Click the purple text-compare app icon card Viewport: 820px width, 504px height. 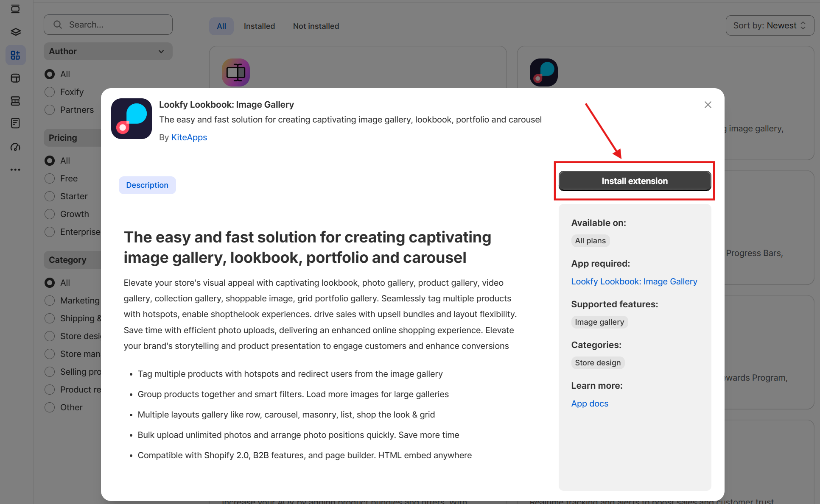(236, 72)
